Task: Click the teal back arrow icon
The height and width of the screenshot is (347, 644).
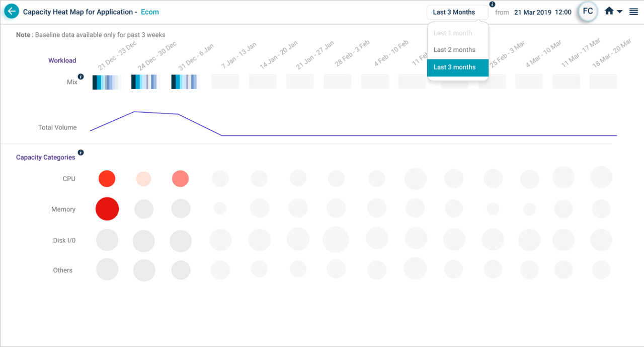Action: pyautogui.click(x=11, y=11)
